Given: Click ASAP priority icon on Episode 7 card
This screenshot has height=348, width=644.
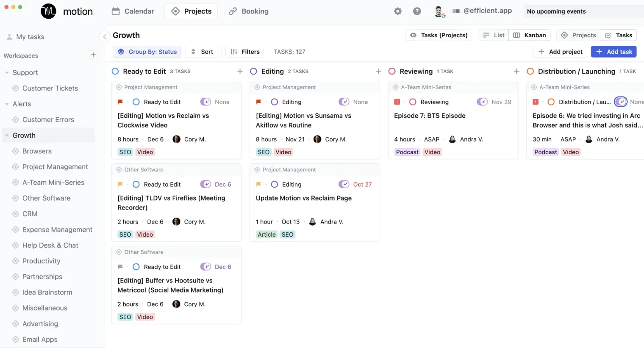Looking at the screenshot, I should click(x=397, y=102).
